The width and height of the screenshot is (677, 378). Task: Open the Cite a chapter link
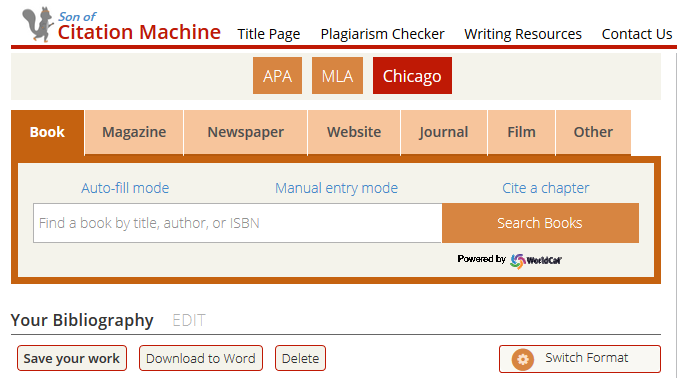coord(545,188)
